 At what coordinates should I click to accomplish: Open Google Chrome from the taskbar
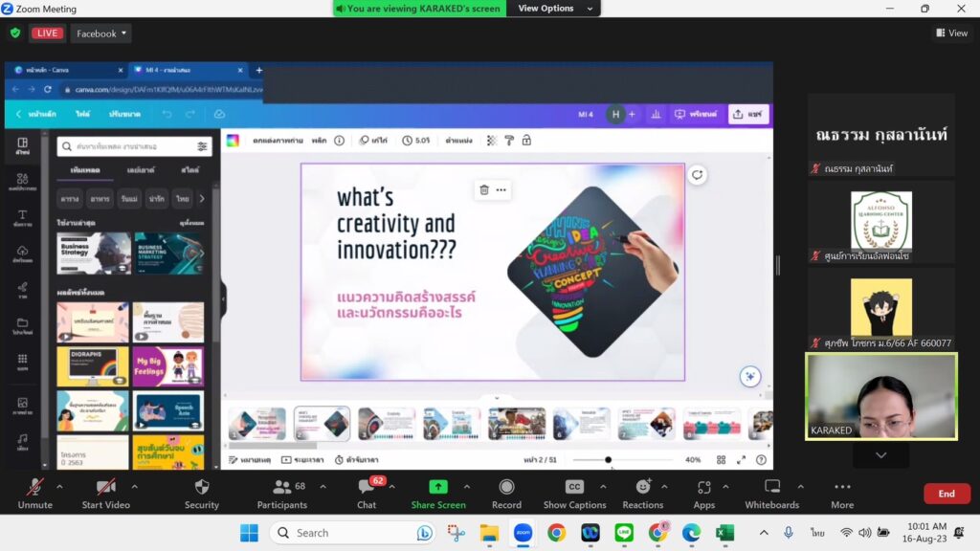click(556, 533)
